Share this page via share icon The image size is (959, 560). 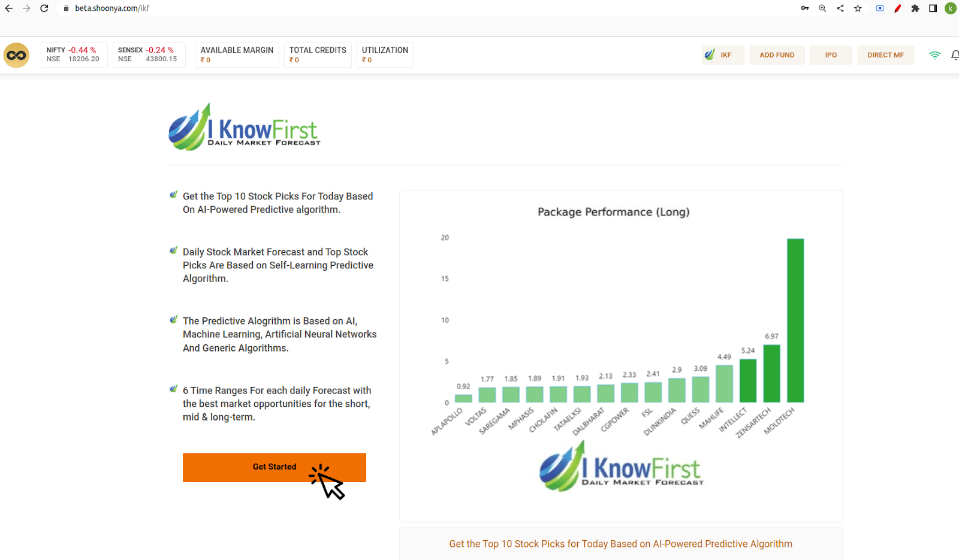(840, 8)
